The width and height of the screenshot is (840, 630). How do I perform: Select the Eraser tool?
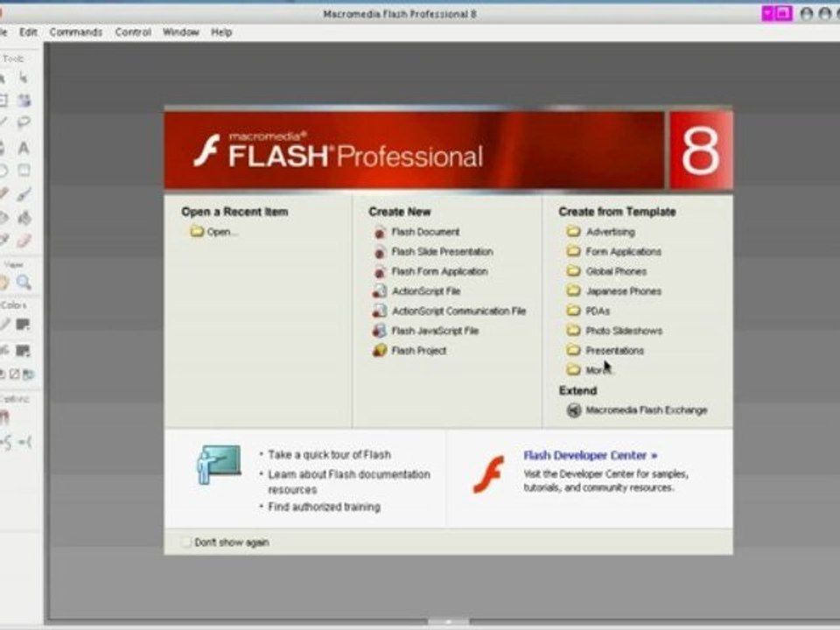pyautogui.click(x=24, y=240)
